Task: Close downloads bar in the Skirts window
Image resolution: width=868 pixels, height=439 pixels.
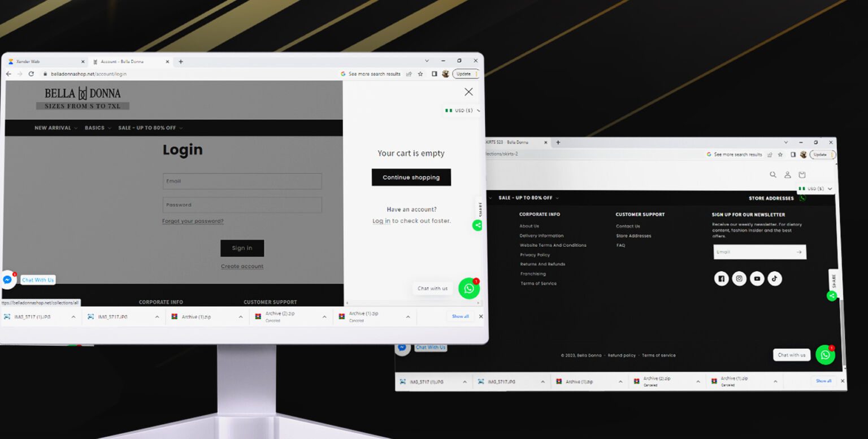Action: click(x=843, y=381)
